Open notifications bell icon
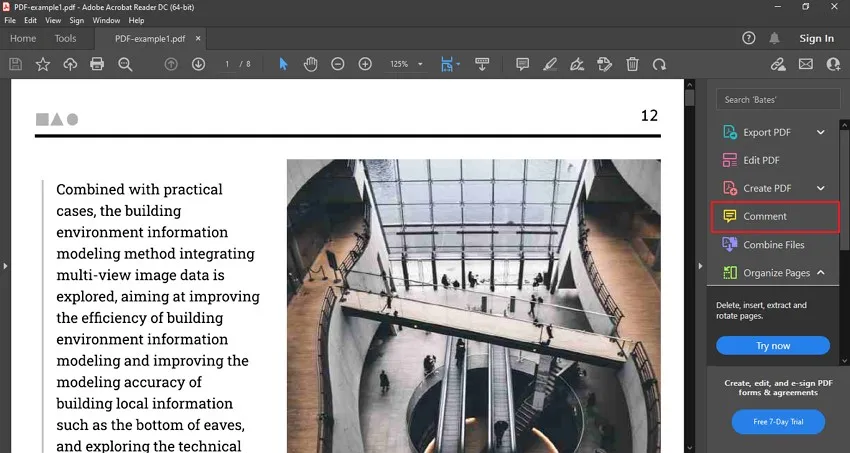This screenshot has width=850, height=453. pos(774,38)
